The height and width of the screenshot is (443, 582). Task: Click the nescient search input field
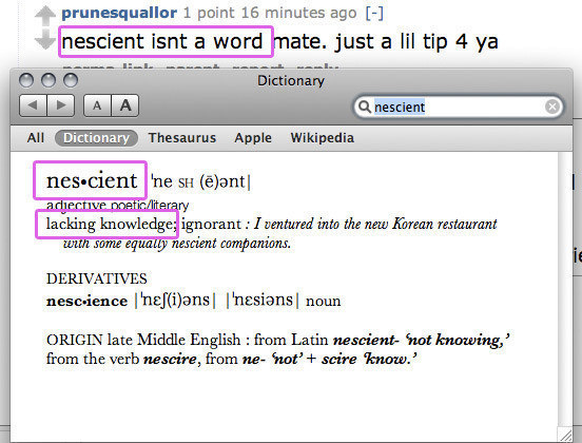[x=458, y=107]
